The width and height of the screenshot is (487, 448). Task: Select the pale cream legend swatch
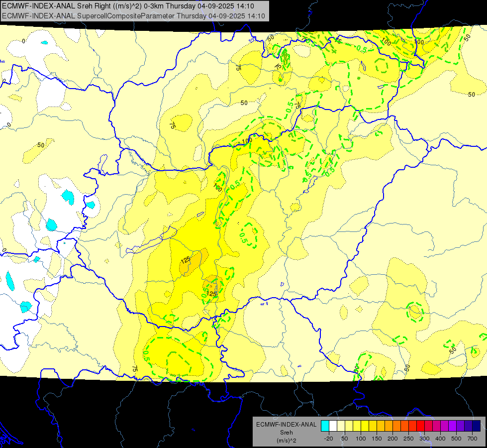(x=341, y=426)
